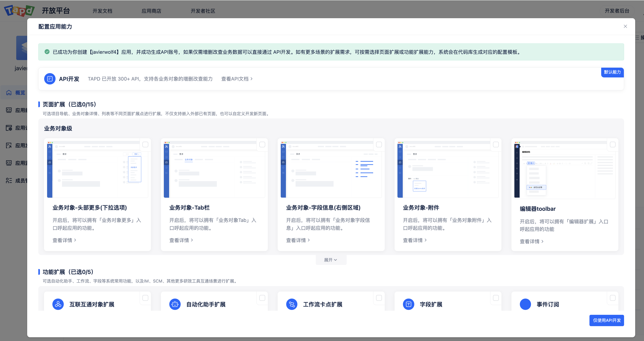Open 查看详情 under 业务对象-字段信息
The height and width of the screenshot is (341, 644).
(x=298, y=240)
